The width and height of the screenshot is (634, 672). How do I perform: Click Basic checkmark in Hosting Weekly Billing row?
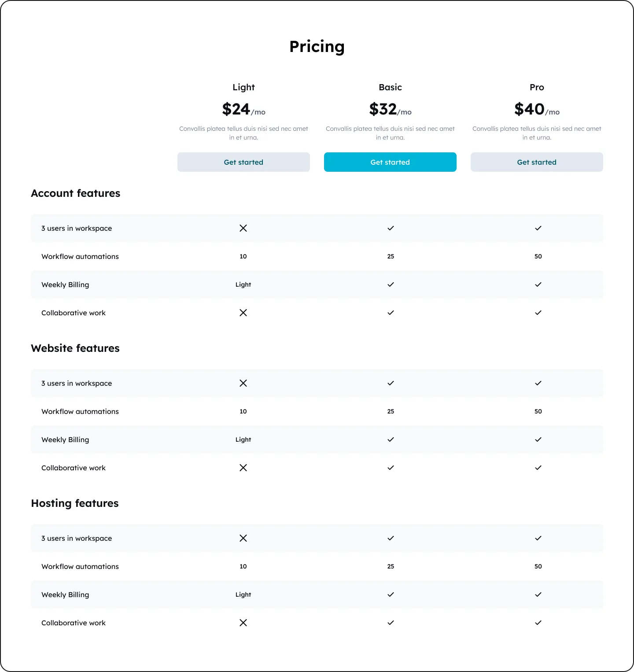click(x=391, y=594)
